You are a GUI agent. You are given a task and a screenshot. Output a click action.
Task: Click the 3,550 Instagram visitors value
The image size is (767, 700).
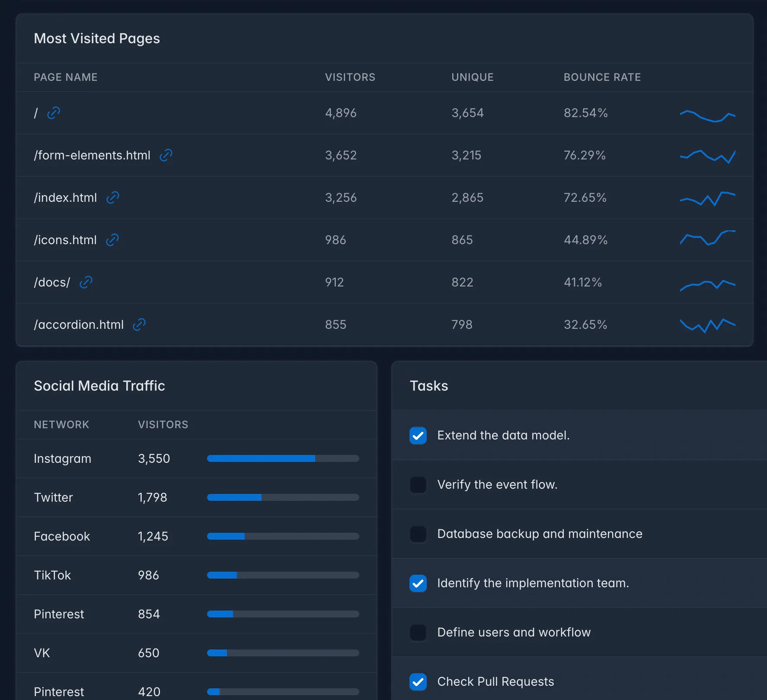tap(154, 458)
